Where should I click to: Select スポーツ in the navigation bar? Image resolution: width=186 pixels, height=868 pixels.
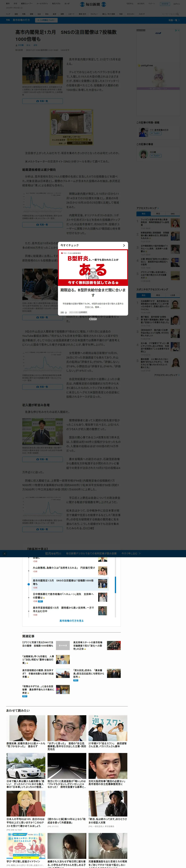(x=71, y=14)
